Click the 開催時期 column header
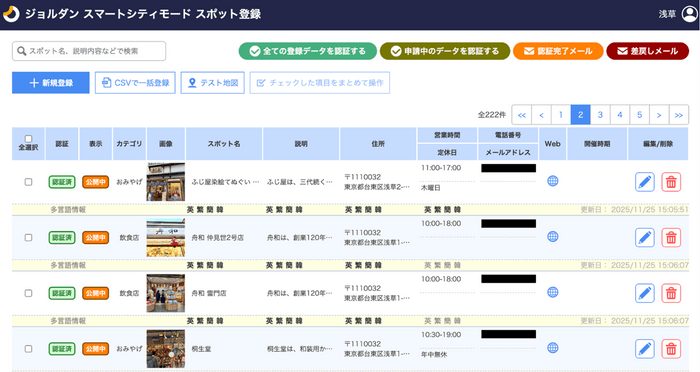Image resolution: width=700 pixels, height=372 pixels. click(x=597, y=144)
